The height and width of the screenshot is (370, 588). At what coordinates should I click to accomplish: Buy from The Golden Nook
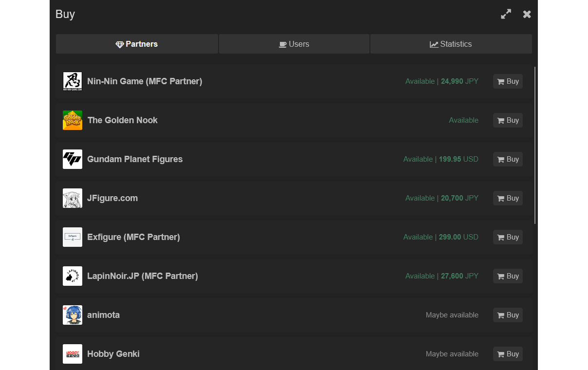(x=508, y=120)
